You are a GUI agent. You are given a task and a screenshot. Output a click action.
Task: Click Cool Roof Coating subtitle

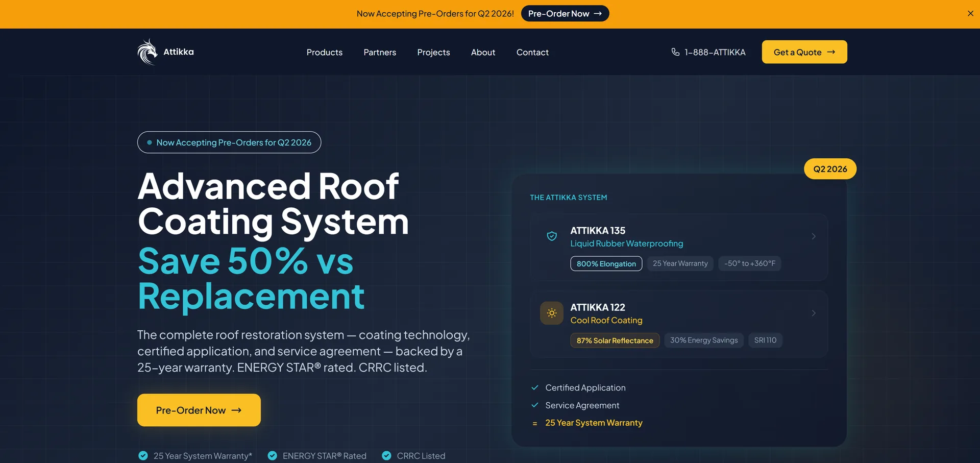click(606, 320)
